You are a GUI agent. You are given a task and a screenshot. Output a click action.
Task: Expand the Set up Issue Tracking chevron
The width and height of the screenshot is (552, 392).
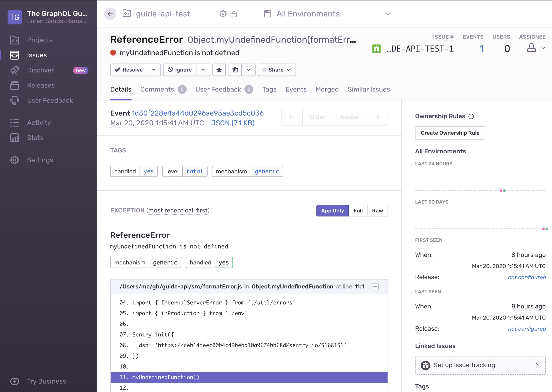tap(537, 365)
